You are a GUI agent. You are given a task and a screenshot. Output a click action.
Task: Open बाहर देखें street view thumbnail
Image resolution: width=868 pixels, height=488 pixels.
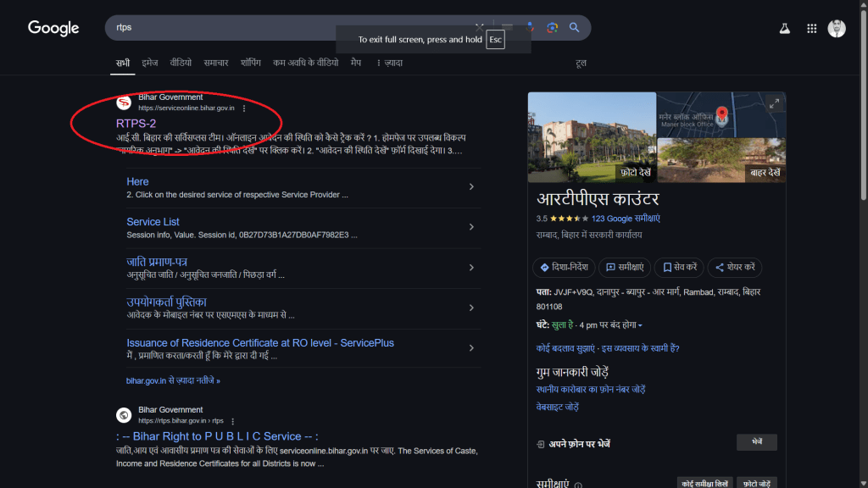tap(721, 160)
